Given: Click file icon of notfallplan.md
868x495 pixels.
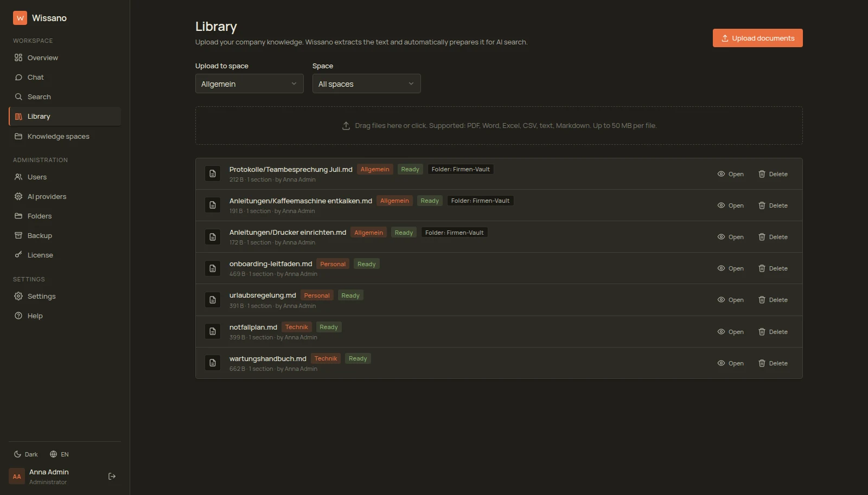Looking at the screenshot, I should 213,331.
